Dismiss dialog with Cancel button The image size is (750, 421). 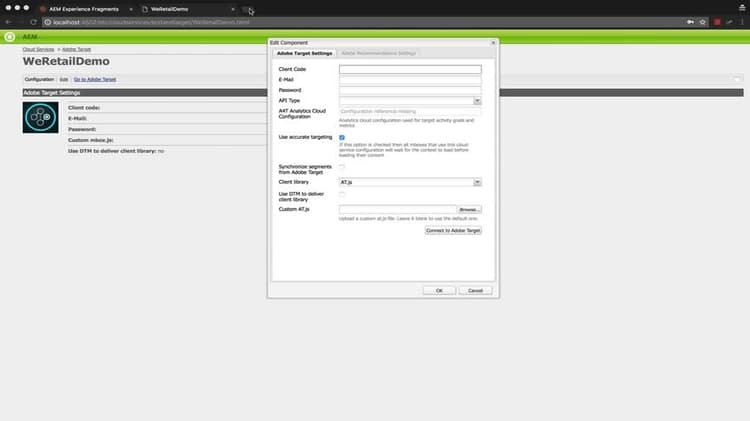[x=475, y=290]
